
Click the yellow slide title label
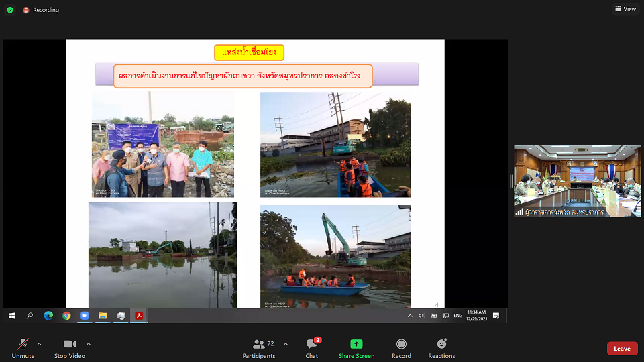(x=250, y=52)
